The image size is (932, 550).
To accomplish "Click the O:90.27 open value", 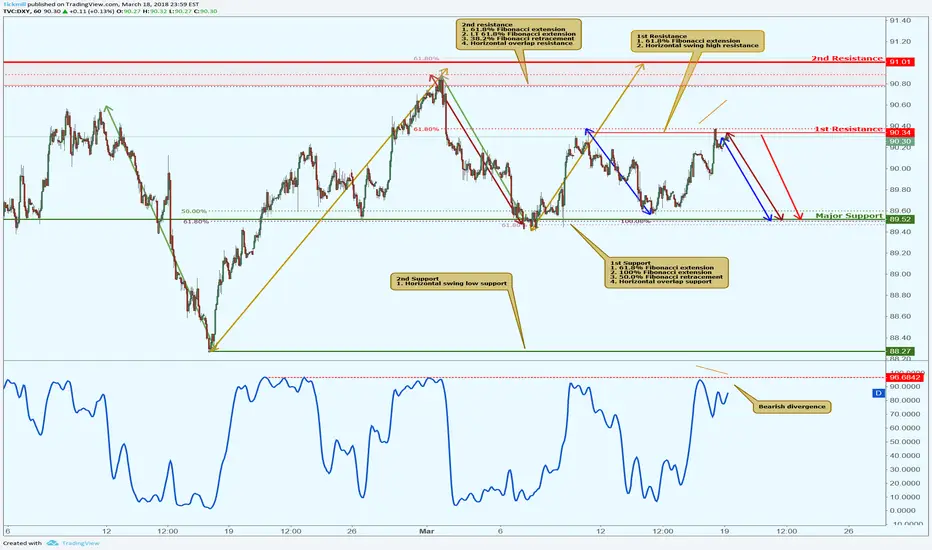I will tap(130, 11).
